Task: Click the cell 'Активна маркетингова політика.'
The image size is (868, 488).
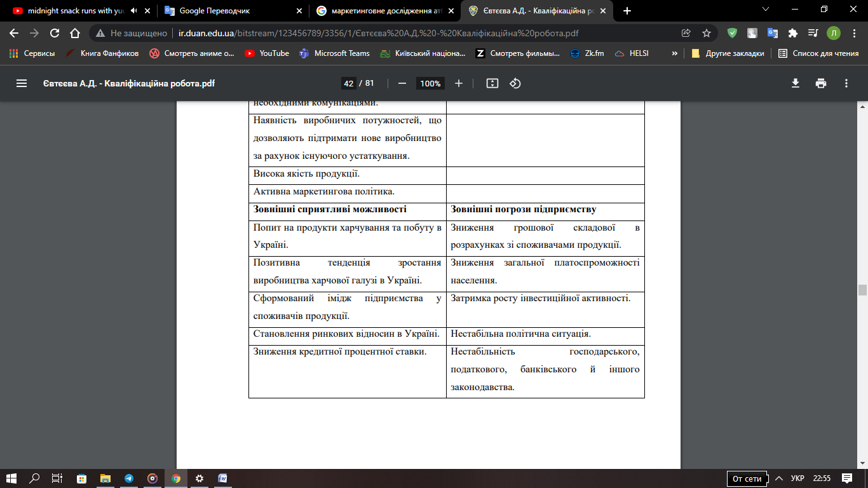Action: tap(348, 193)
